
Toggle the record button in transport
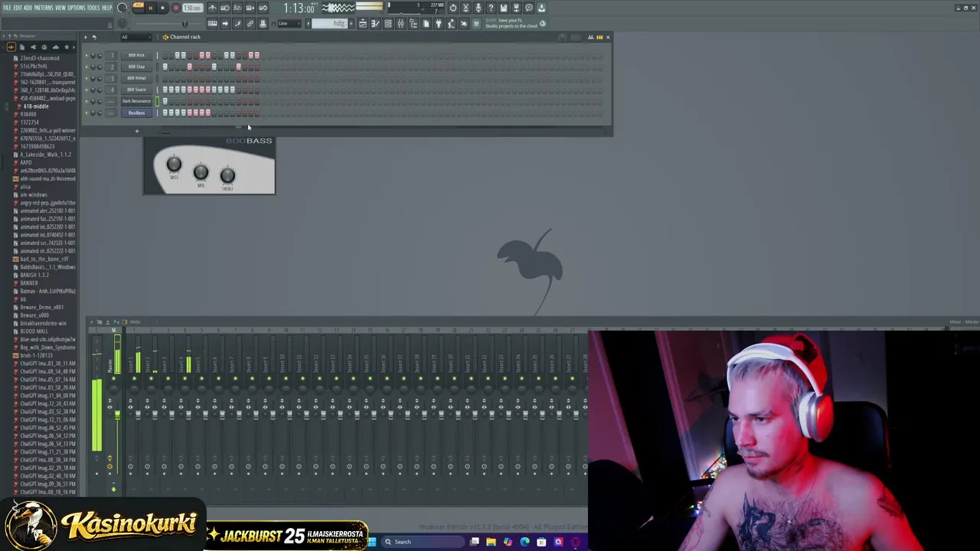coord(175,8)
